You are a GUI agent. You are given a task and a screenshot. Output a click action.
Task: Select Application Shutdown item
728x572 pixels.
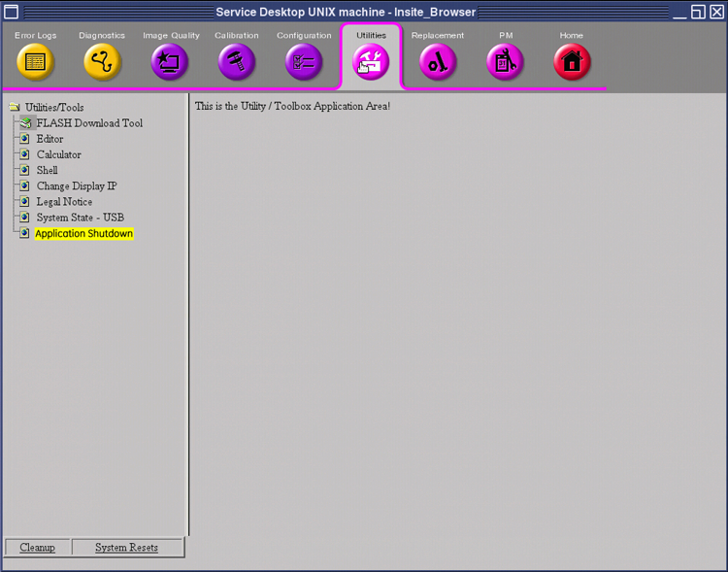[x=83, y=234]
